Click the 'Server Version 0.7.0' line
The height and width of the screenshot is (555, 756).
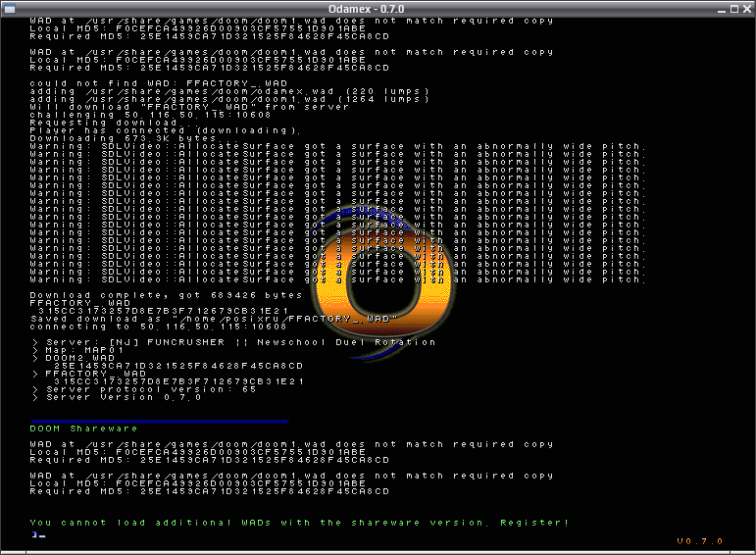[117, 397]
